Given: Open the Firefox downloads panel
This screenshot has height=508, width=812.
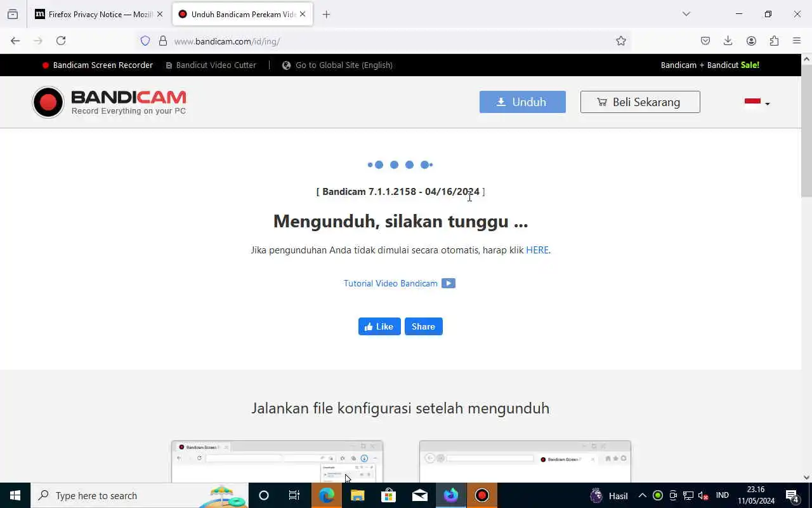Looking at the screenshot, I should coord(728,41).
